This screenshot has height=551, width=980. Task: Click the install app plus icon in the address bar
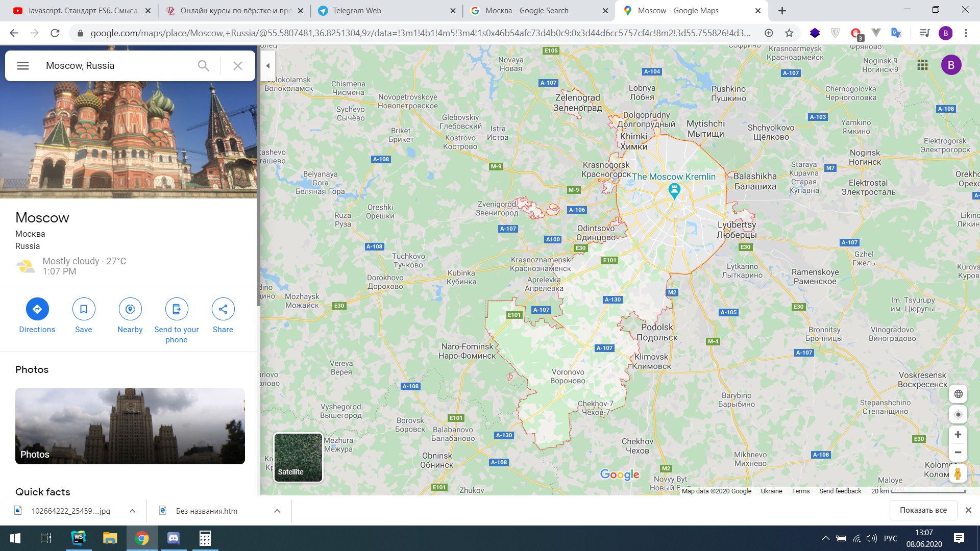[769, 33]
